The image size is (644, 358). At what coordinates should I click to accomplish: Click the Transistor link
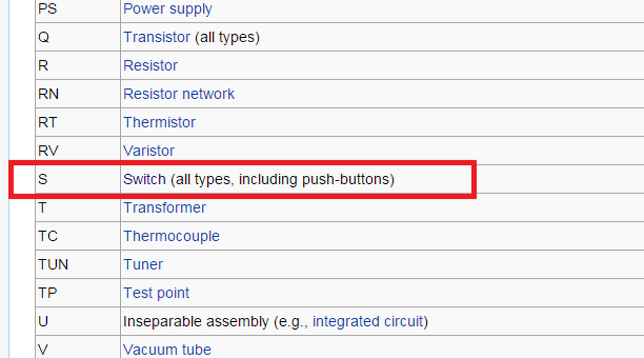point(157,37)
